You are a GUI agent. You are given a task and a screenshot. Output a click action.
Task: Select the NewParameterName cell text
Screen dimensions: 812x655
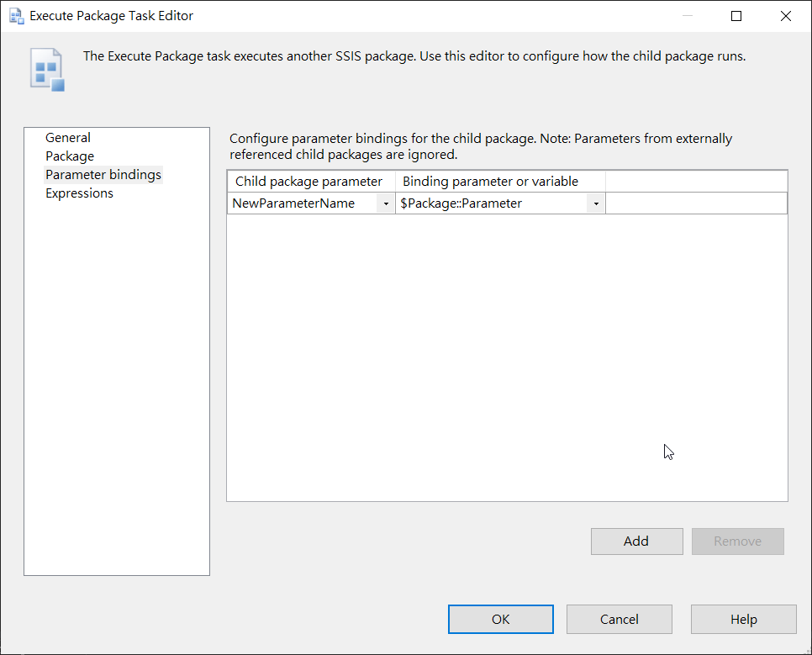(x=293, y=203)
